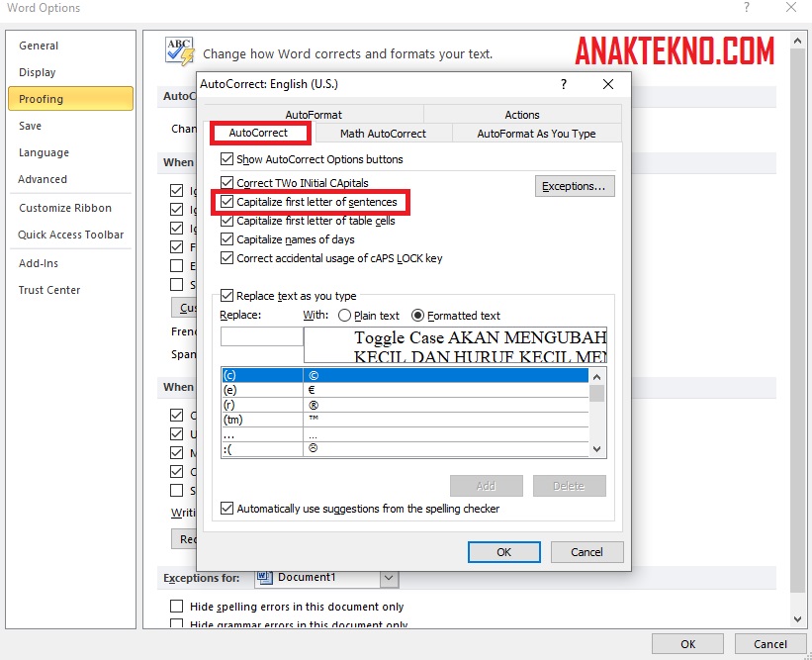Select the Plain text radio button
The height and width of the screenshot is (660, 812).
(344, 316)
